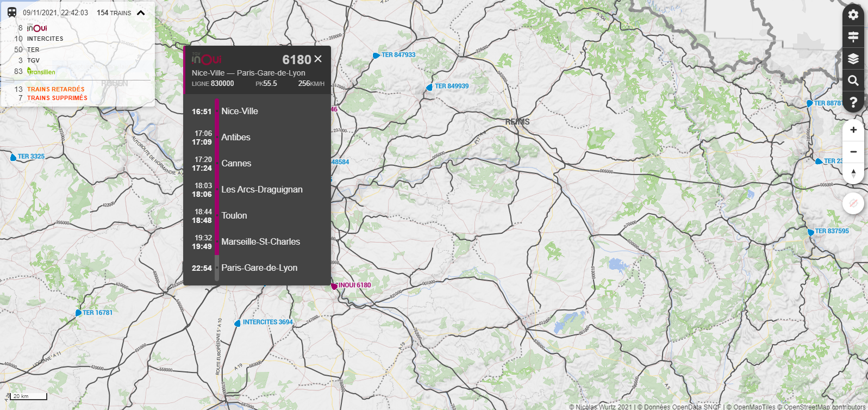Click the Nice-Ville stop in timetable
This screenshot has height=410, width=868.
tap(240, 111)
